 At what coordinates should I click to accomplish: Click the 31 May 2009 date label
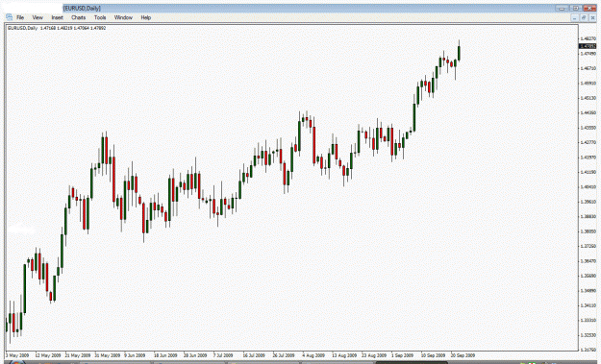(x=108, y=355)
